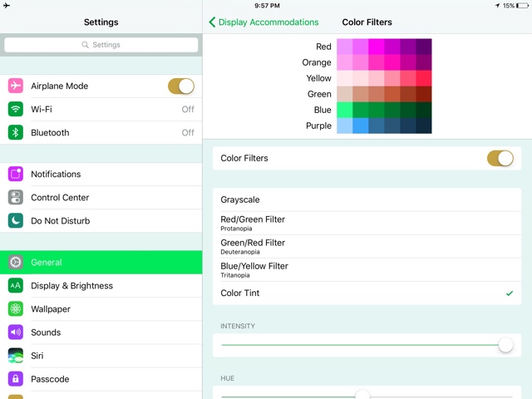
Task: Tap the Bluetooth icon
Action: coord(16,133)
